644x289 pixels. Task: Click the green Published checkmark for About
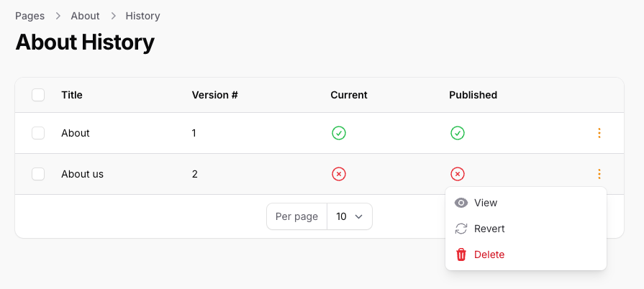pos(458,133)
